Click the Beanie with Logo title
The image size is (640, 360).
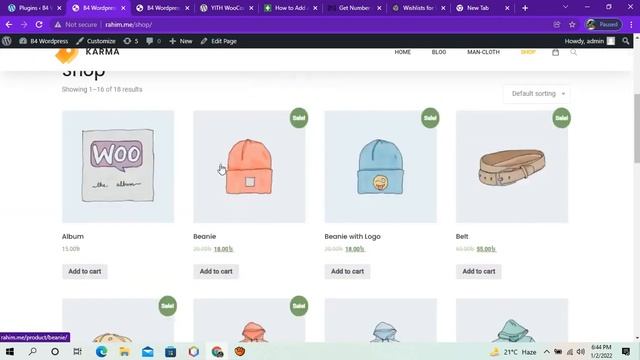pyautogui.click(x=352, y=236)
